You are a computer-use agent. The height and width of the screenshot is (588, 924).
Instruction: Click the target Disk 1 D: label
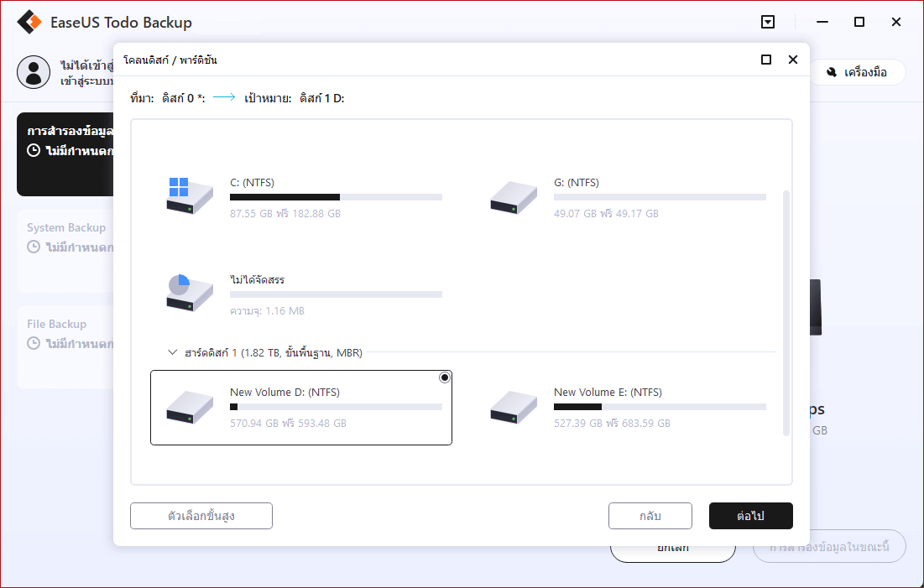click(321, 98)
